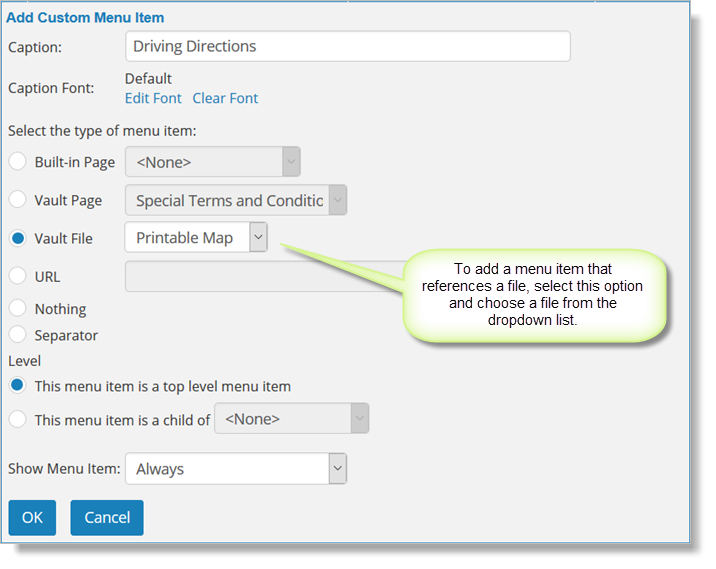Viewport: 716px width, 569px height.
Task: Select the Vault File radio option
Action: [17, 238]
